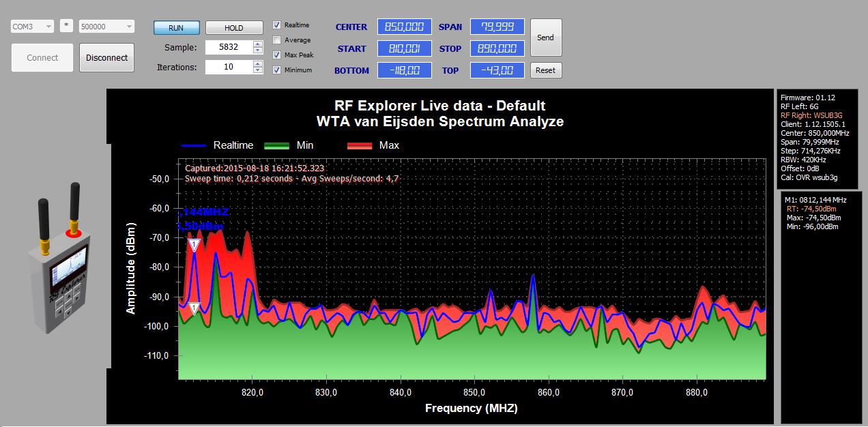Click the asterisk rescan ports button
Screen dimensions: 868x427
(x=66, y=26)
